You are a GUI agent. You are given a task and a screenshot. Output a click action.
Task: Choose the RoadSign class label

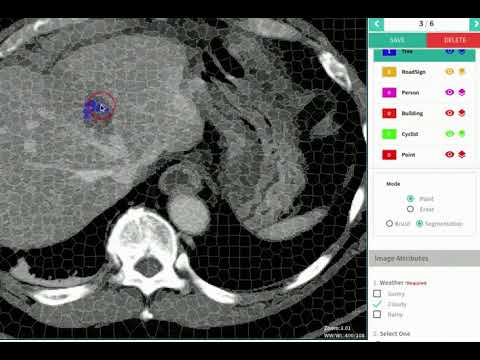413,72
